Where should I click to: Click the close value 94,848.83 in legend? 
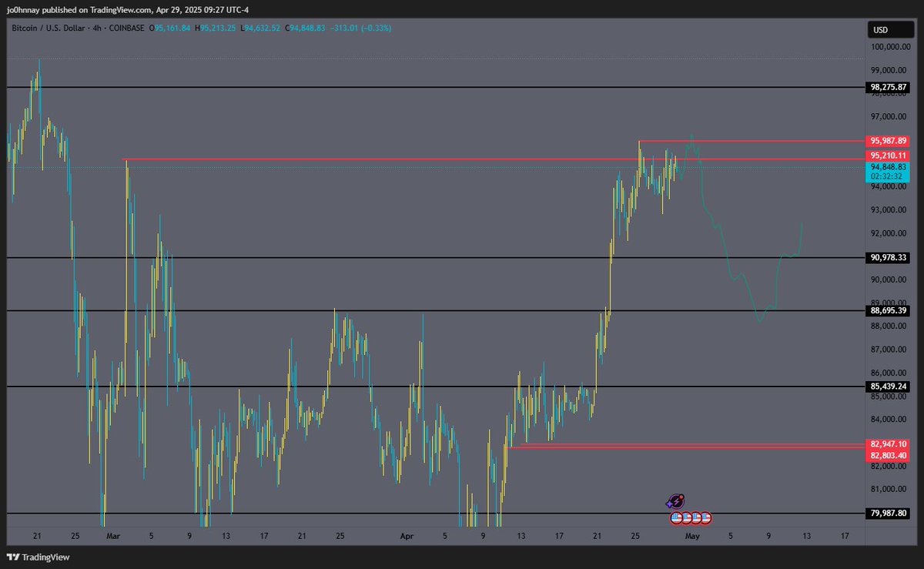[x=309, y=28]
